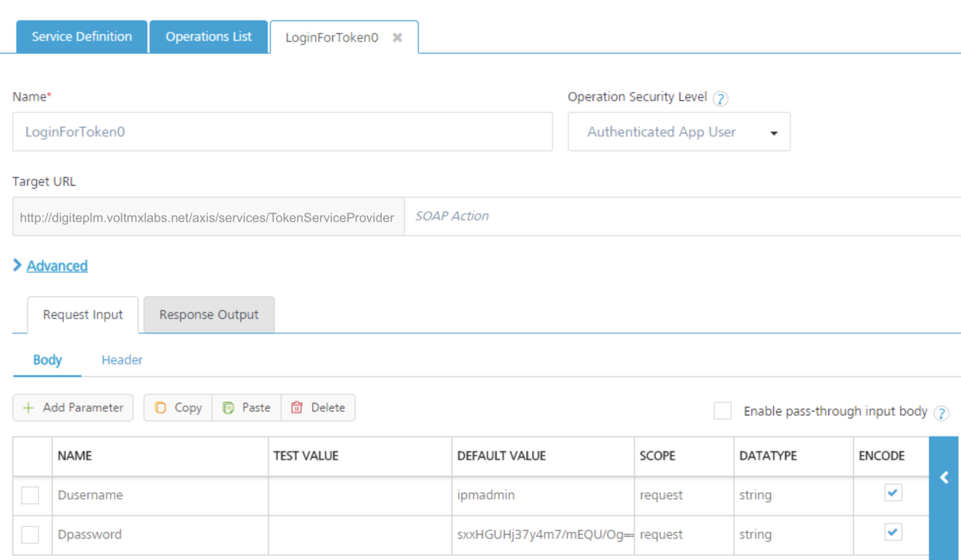Select the Dpassword row checkbox
Screen dimensions: 961x560
tap(30, 534)
